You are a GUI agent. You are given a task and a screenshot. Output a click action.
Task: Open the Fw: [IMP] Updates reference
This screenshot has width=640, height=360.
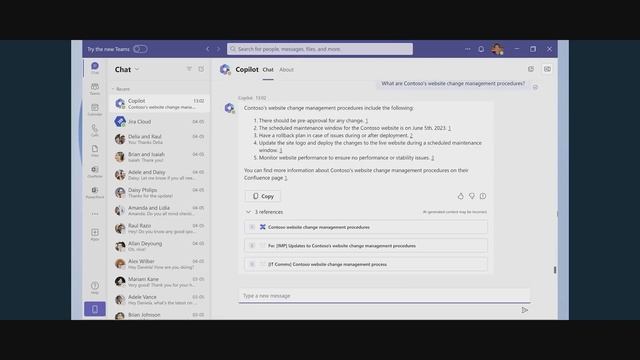click(366, 246)
